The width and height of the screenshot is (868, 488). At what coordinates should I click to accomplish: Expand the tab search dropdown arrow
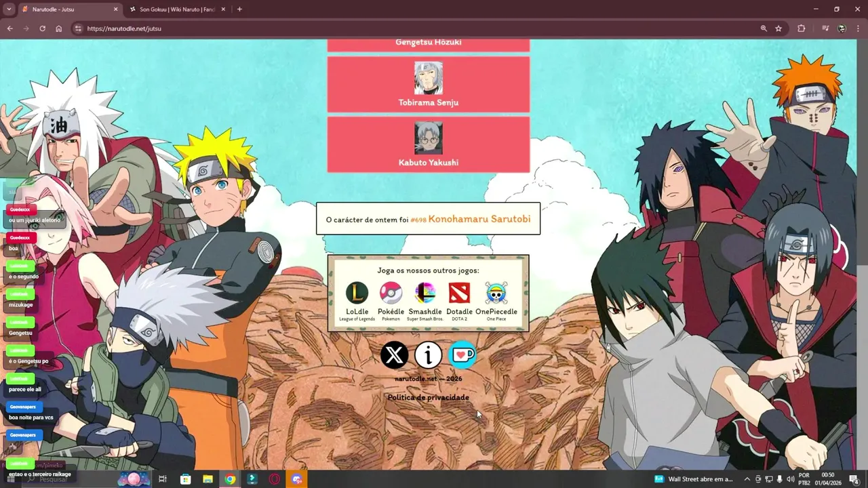[9, 9]
